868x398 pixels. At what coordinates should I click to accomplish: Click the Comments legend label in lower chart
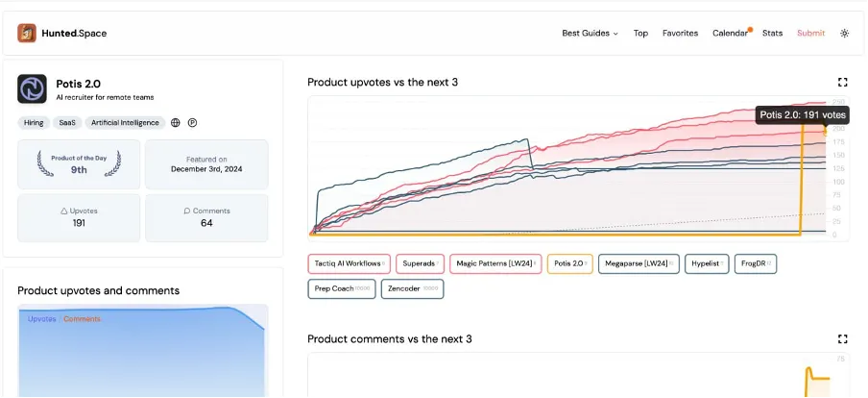[82, 319]
